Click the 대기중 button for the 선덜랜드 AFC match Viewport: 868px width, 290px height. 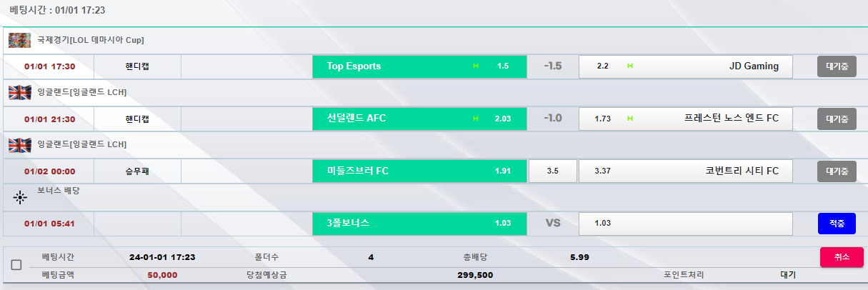point(837,119)
